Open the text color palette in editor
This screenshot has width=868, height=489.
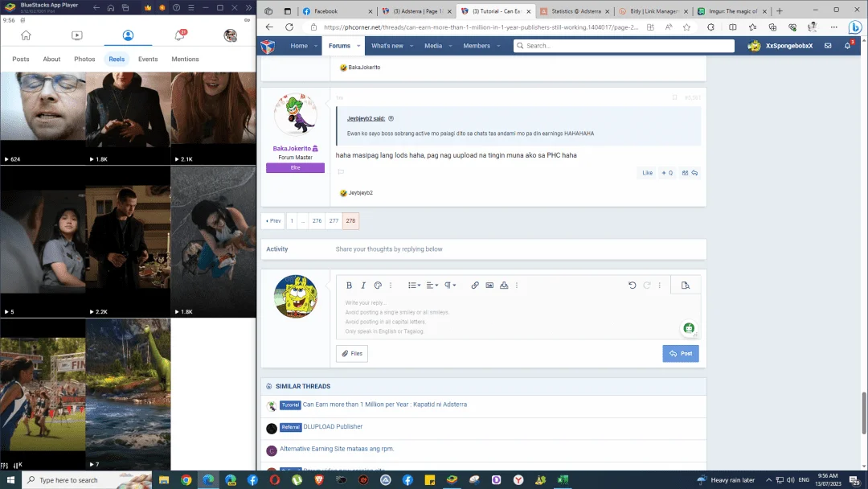coord(378,286)
